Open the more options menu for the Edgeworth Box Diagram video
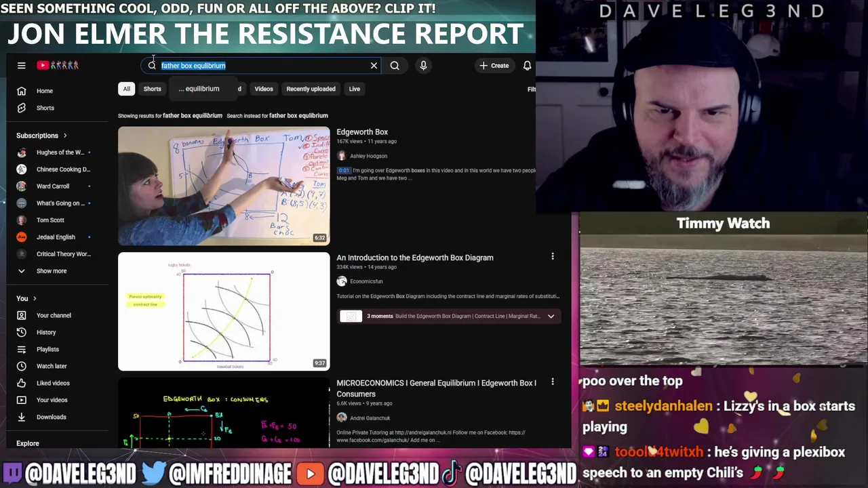This screenshot has height=488, width=868. pyautogui.click(x=553, y=257)
